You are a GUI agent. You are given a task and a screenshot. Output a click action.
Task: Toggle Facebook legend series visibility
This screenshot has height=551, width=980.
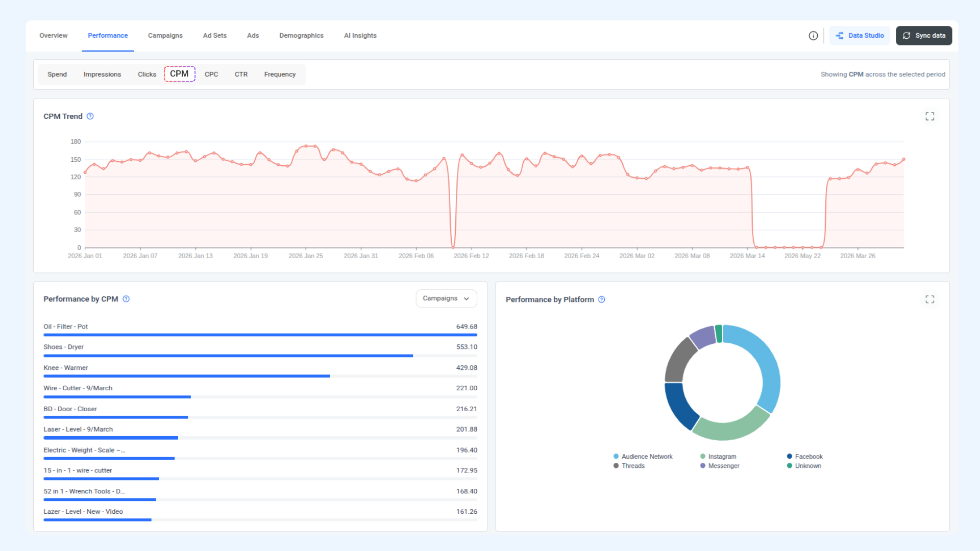804,457
